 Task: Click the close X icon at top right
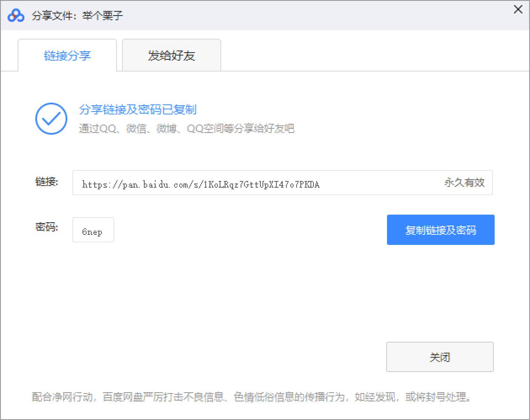(518, 9)
